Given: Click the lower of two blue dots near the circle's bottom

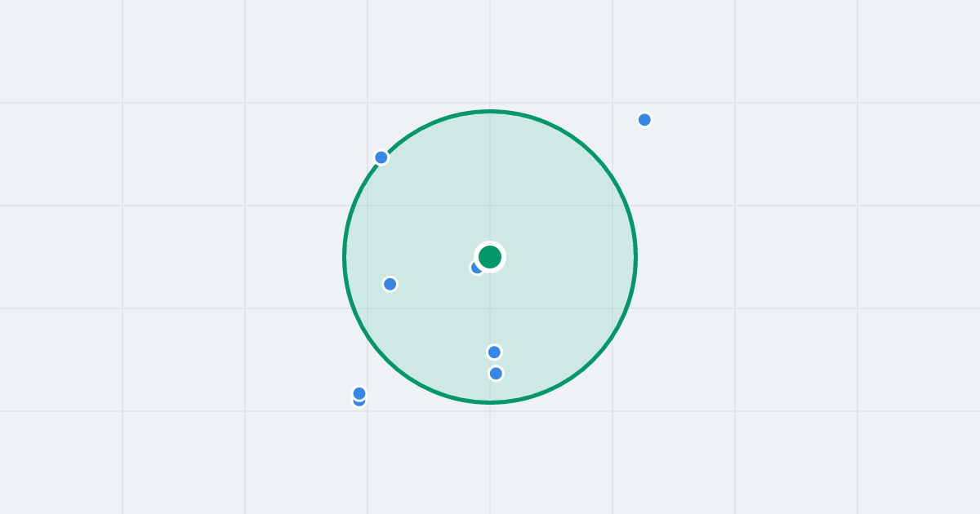Looking at the screenshot, I should click(x=496, y=374).
